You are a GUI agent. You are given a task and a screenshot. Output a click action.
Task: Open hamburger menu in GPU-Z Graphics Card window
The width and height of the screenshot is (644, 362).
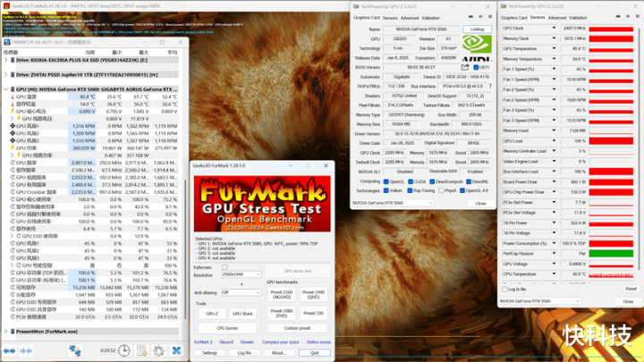[x=490, y=17]
